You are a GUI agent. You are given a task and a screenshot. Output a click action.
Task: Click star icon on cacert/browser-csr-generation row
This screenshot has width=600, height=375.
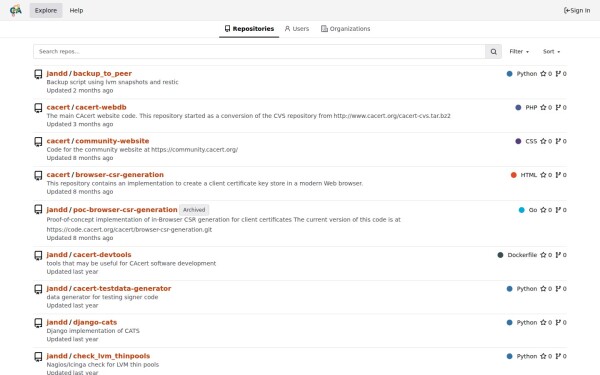(543, 175)
